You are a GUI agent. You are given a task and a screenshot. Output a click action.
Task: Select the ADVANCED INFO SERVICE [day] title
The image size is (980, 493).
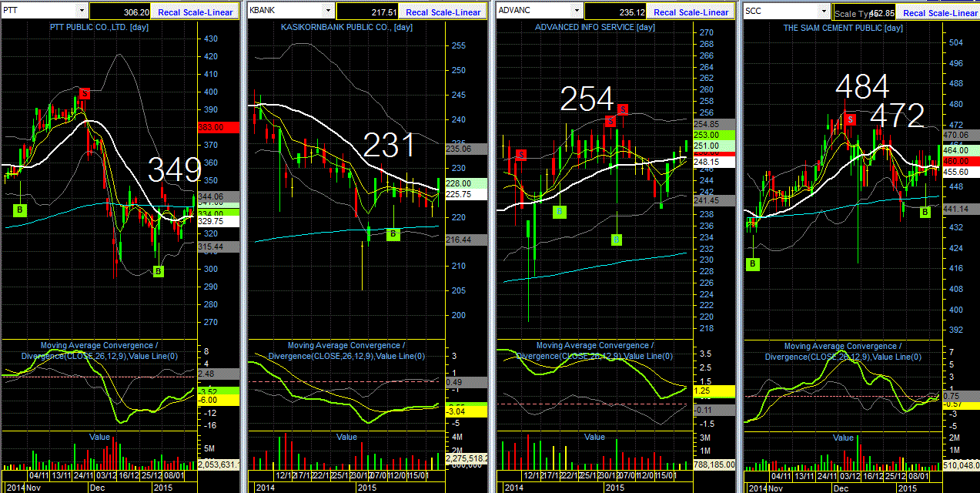pos(595,28)
